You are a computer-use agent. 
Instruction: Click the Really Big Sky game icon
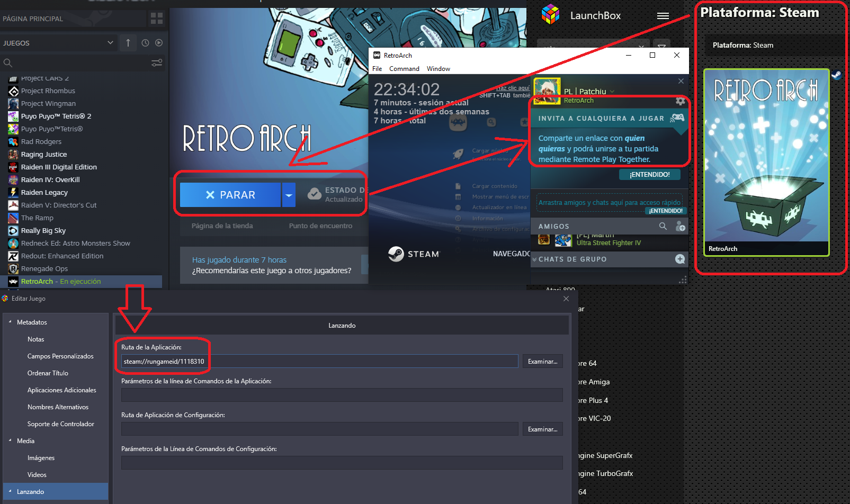tap(13, 231)
